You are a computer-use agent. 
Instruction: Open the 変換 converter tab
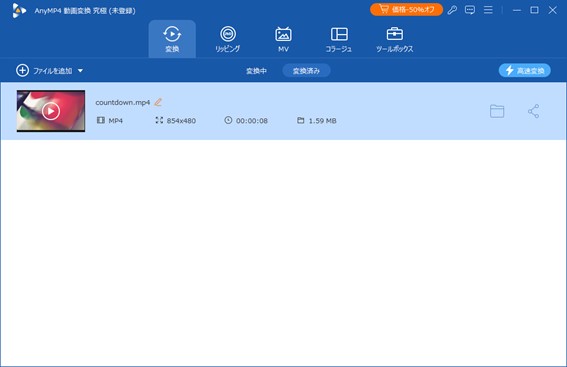[172, 39]
